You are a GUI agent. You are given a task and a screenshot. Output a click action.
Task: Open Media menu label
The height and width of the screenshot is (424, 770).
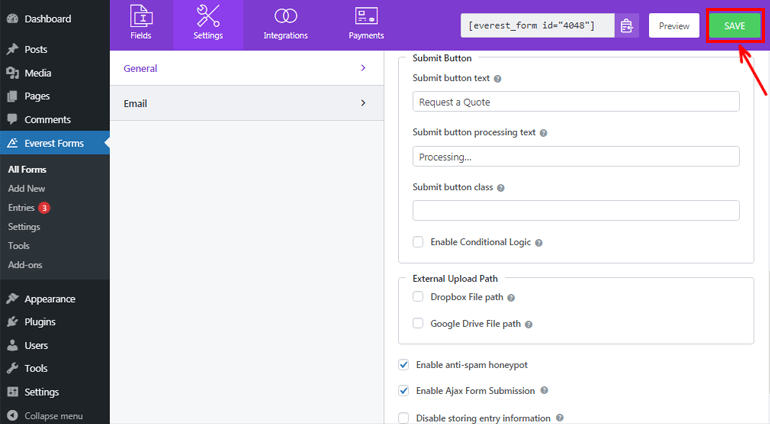point(38,73)
